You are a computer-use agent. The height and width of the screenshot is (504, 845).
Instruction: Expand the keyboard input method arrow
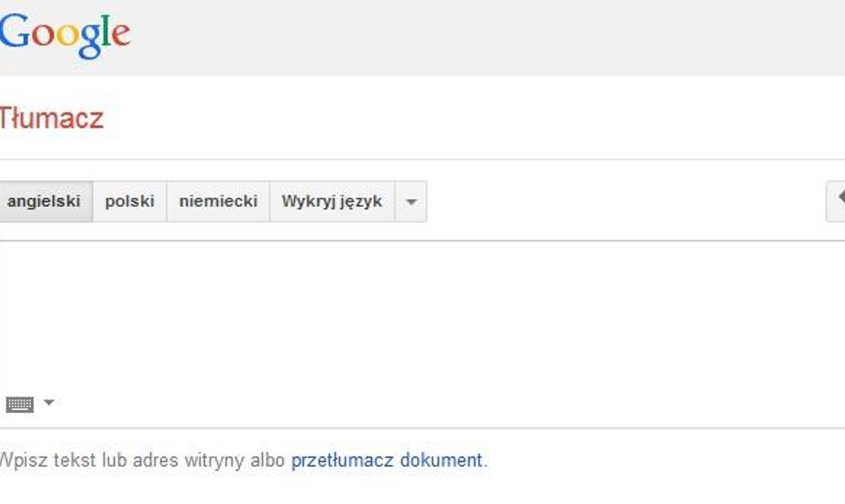point(49,403)
